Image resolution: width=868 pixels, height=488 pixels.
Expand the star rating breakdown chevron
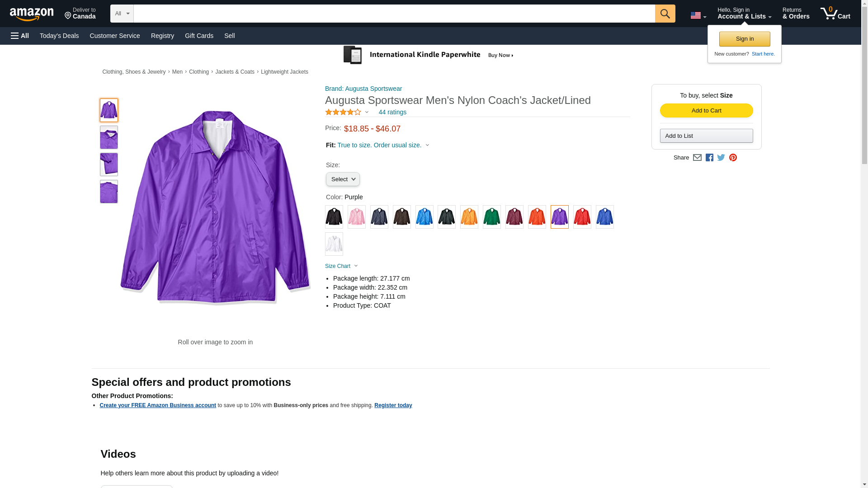[x=367, y=112]
